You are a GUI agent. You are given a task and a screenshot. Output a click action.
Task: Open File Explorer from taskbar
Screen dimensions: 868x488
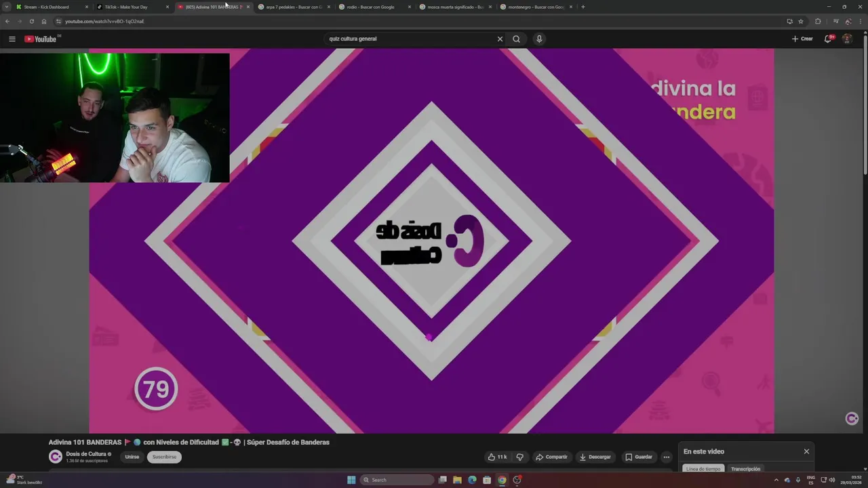[457, 480]
